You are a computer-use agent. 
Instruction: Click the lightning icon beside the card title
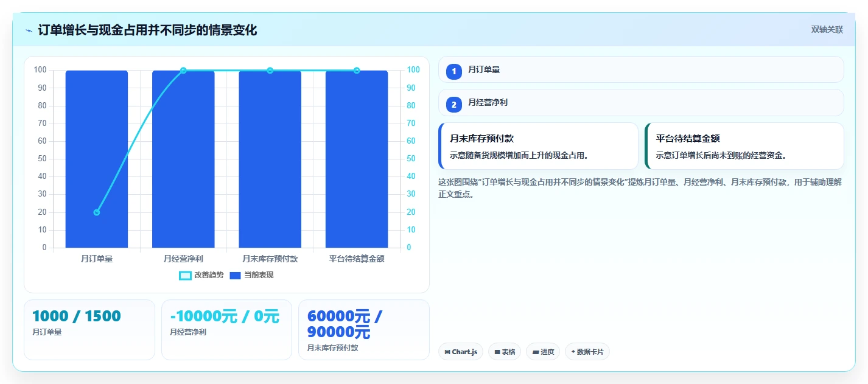pos(29,30)
